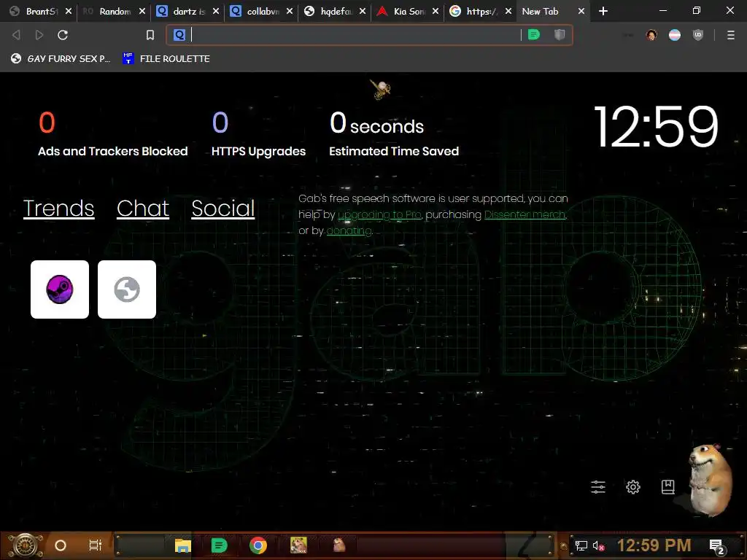Open the dashboard customize sliders icon
747x560 pixels.
click(x=598, y=486)
